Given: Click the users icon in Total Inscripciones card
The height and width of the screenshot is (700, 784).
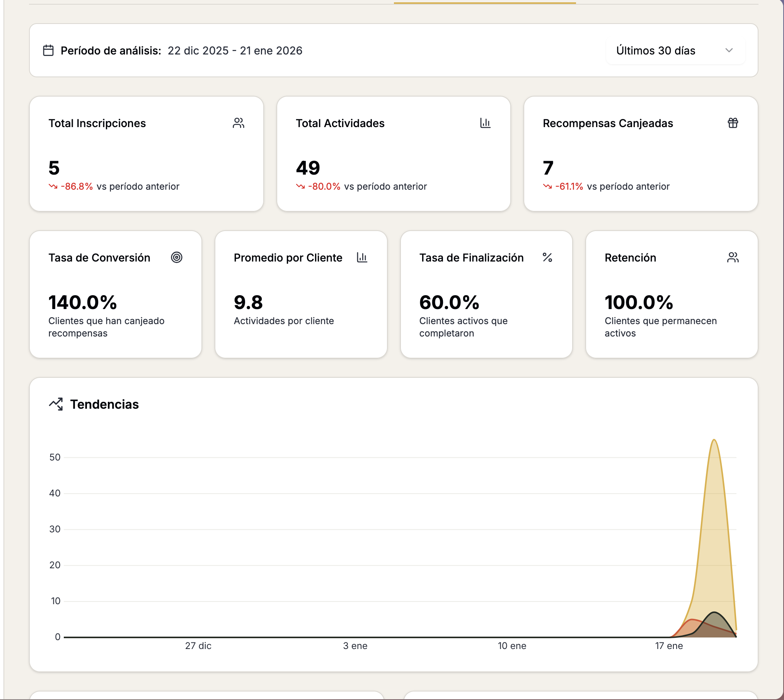Looking at the screenshot, I should coord(239,123).
